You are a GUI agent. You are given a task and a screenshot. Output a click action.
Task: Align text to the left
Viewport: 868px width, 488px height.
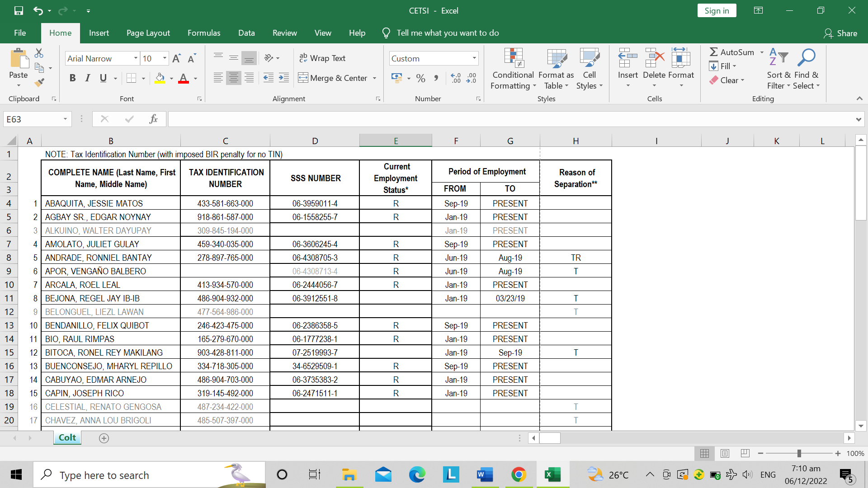pyautogui.click(x=218, y=78)
